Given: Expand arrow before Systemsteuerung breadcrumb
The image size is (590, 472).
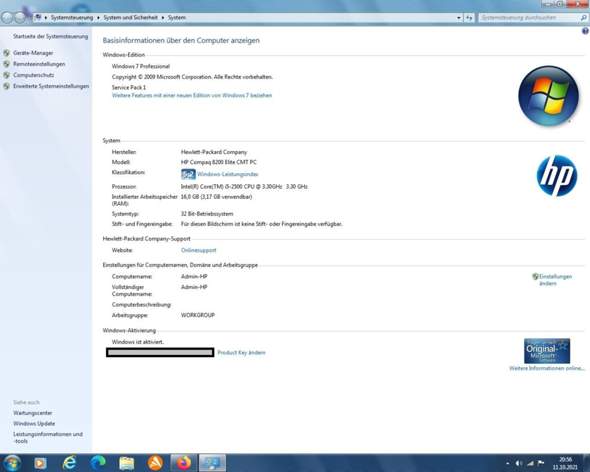Looking at the screenshot, I should point(46,18).
